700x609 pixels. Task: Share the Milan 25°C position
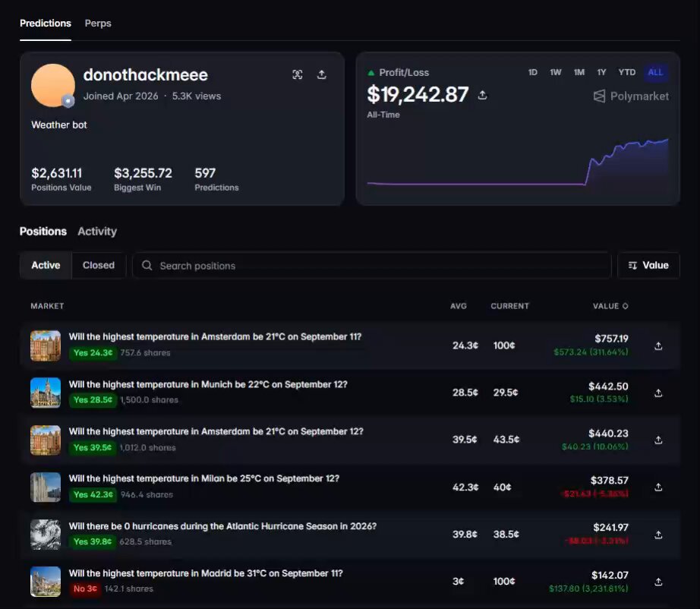(x=658, y=487)
